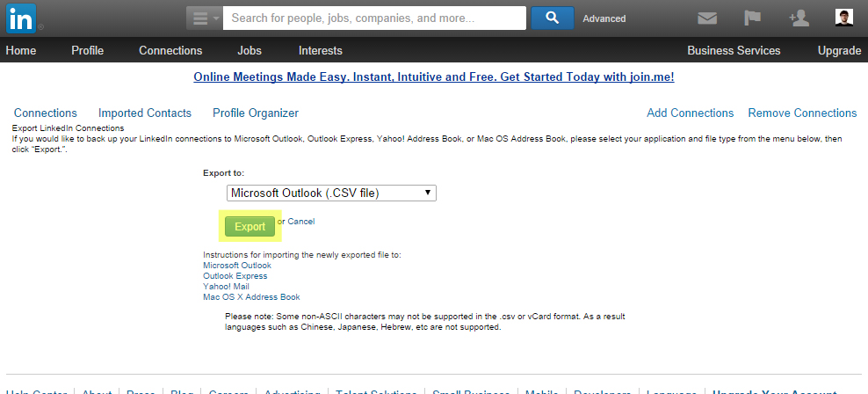Viewport: 868px width, 394px height.
Task: Switch to the Profile Organizer tab
Action: coord(256,113)
